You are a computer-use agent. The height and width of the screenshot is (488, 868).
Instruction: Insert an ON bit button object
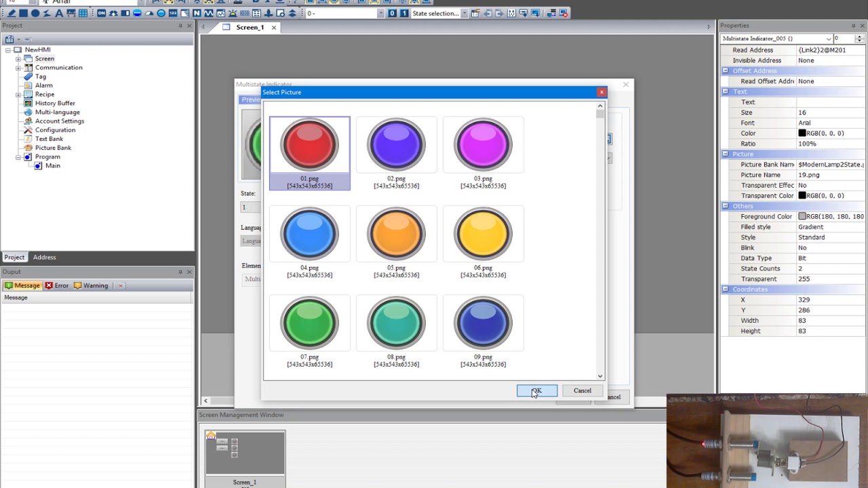point(101,13)
